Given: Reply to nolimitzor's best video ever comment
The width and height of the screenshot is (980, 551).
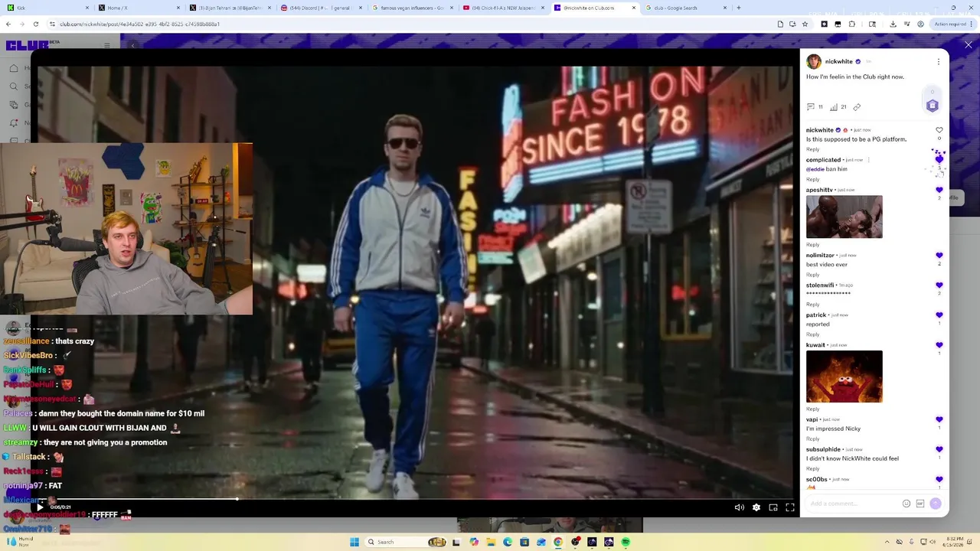Looking at the screenshot, I should click(x=812, y=275).
